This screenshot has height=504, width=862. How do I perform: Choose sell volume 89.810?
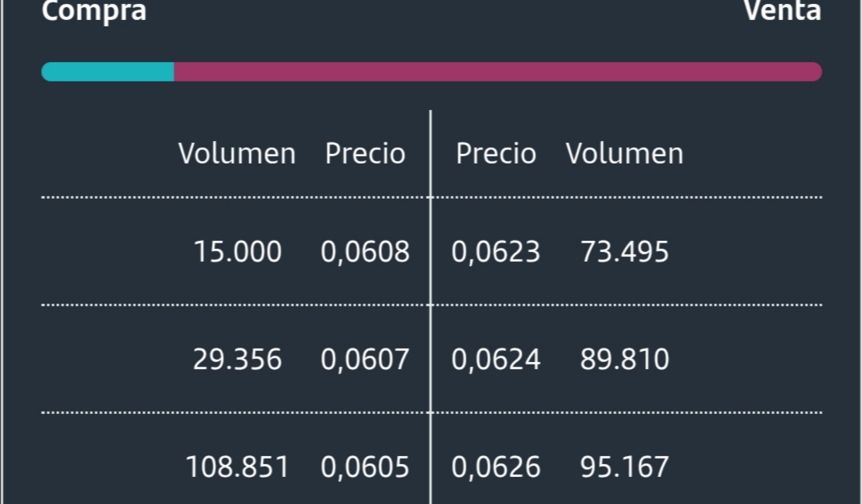coord(624,360)
